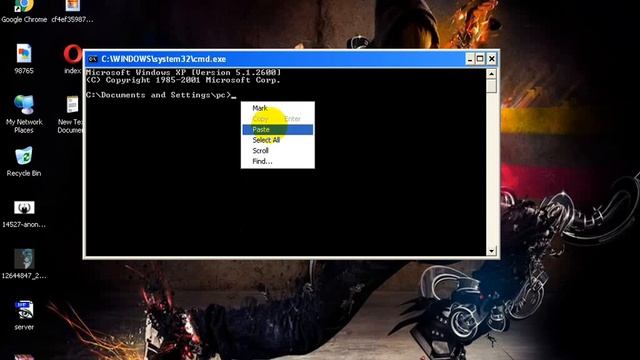Maximize the cmd.exe window
This screenshot has height=360, width=640.
coord(480,59)
